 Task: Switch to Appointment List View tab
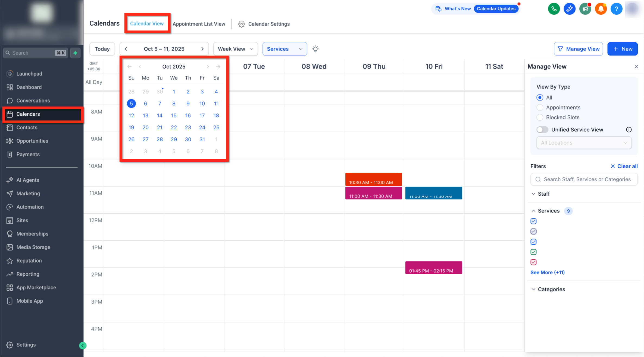[199, 24]
